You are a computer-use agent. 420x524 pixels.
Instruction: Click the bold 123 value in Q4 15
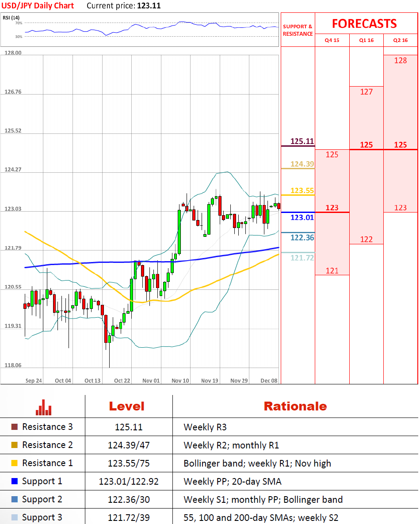click(332, 208)
